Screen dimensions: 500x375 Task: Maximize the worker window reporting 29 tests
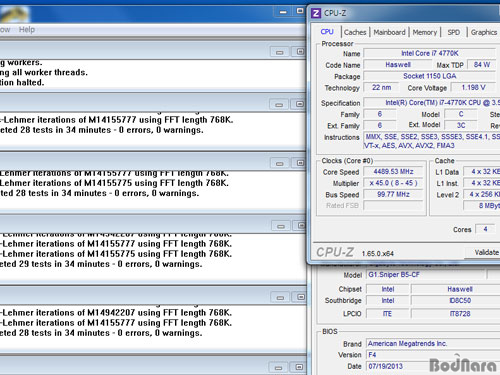(x=301, y=226)
